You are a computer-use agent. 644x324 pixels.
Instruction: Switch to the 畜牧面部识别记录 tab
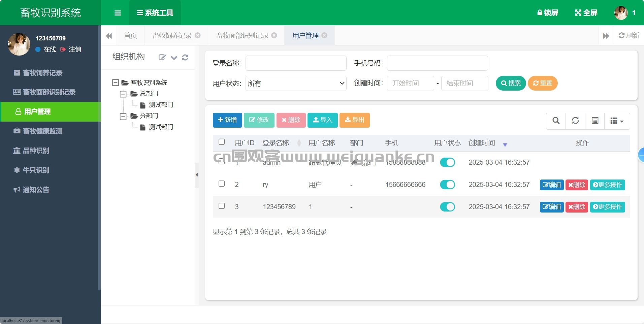pos(242,35)
